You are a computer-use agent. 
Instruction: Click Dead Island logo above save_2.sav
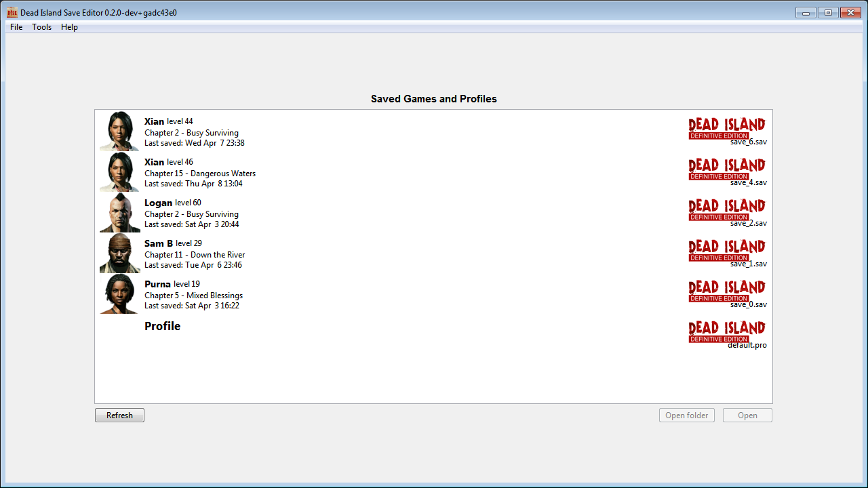tap(727, 209)
